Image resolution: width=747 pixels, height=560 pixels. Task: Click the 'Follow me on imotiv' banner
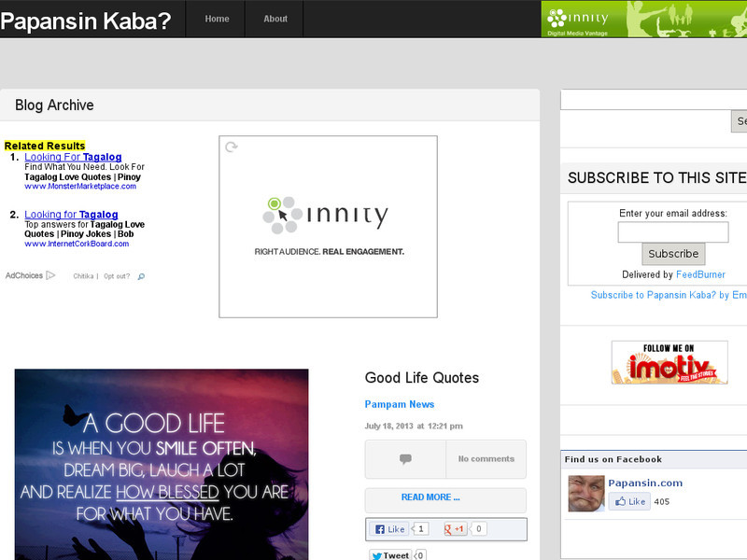[x=669, y=362]
